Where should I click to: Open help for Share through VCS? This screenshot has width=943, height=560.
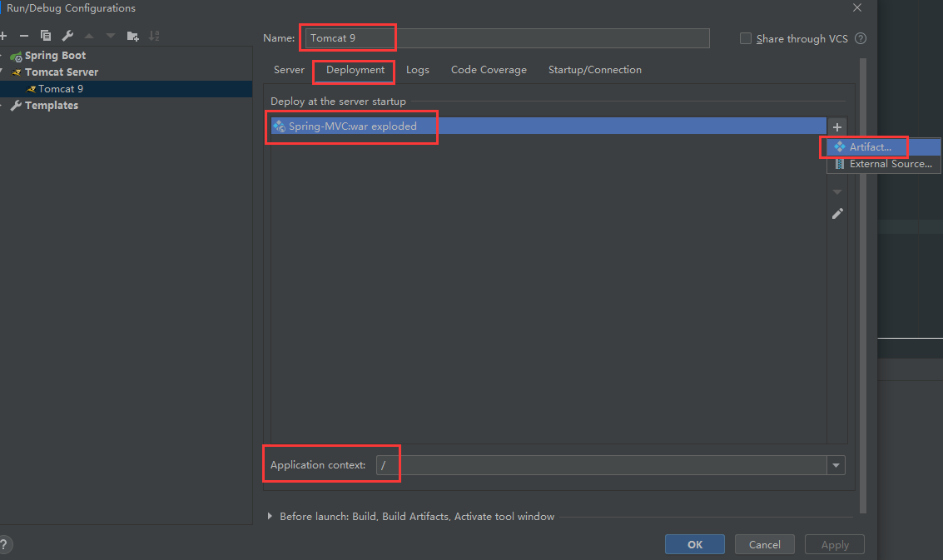tap(861, 38)
